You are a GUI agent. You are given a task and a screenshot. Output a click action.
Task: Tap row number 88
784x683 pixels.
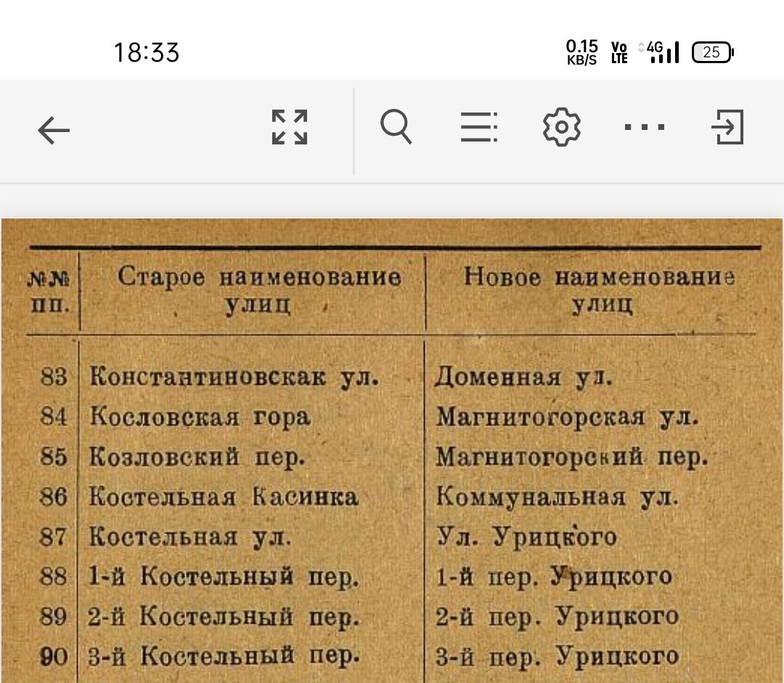coord(54,576)
